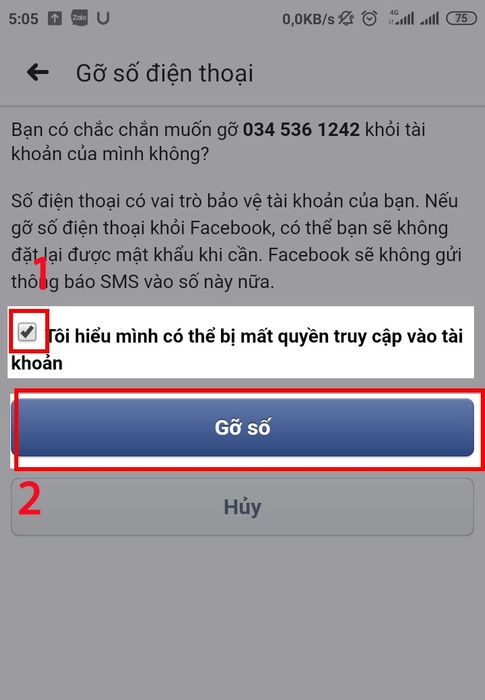The image size is (485, 700).
Task: Tap the 0,0KB/s network speed indicator
Action: click(308, 19)
